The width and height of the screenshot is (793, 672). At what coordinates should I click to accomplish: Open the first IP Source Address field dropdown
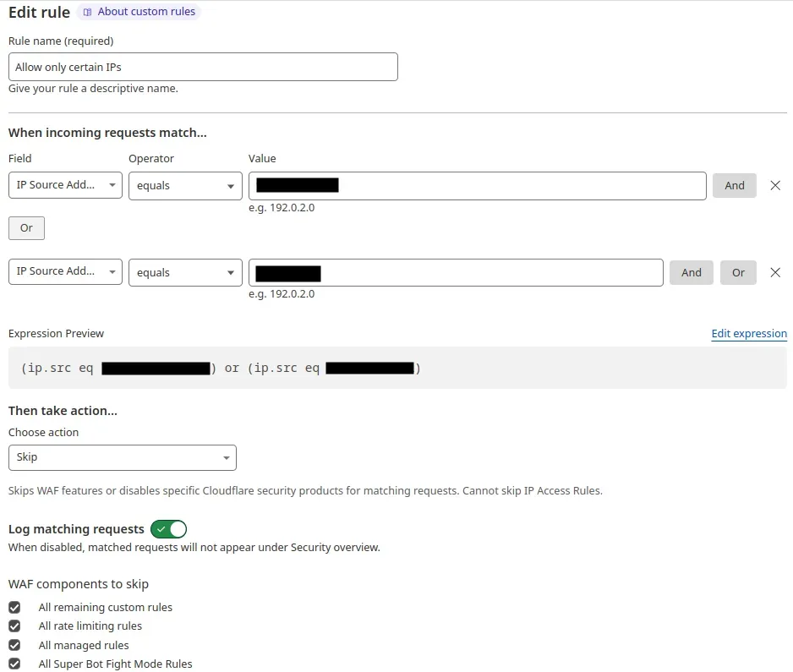(64, 185)
